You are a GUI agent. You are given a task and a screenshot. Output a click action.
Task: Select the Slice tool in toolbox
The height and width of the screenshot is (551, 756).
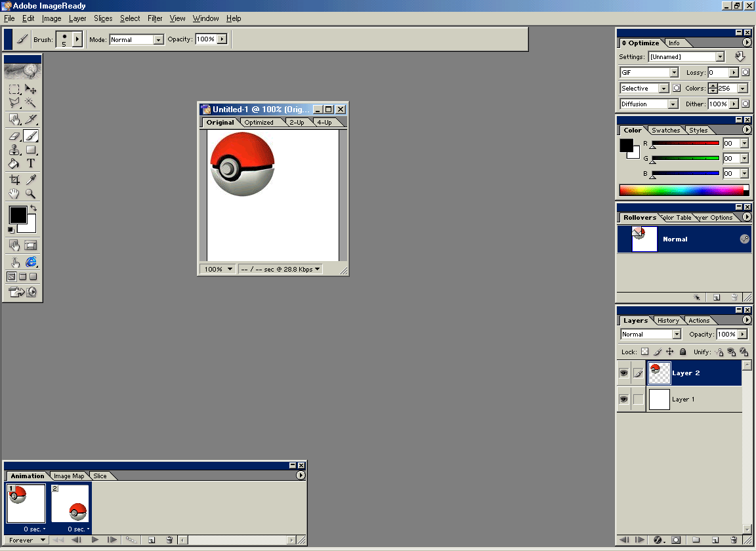coord(30,119)
